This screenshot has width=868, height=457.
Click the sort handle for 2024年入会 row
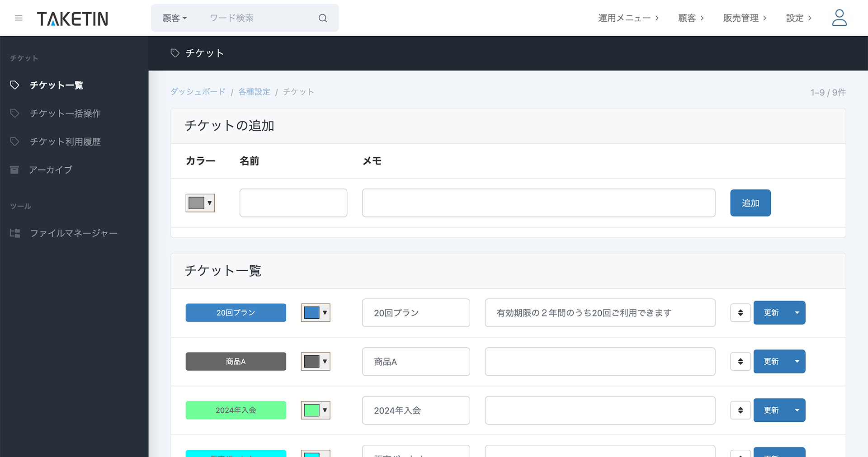(x=741, y=410)
